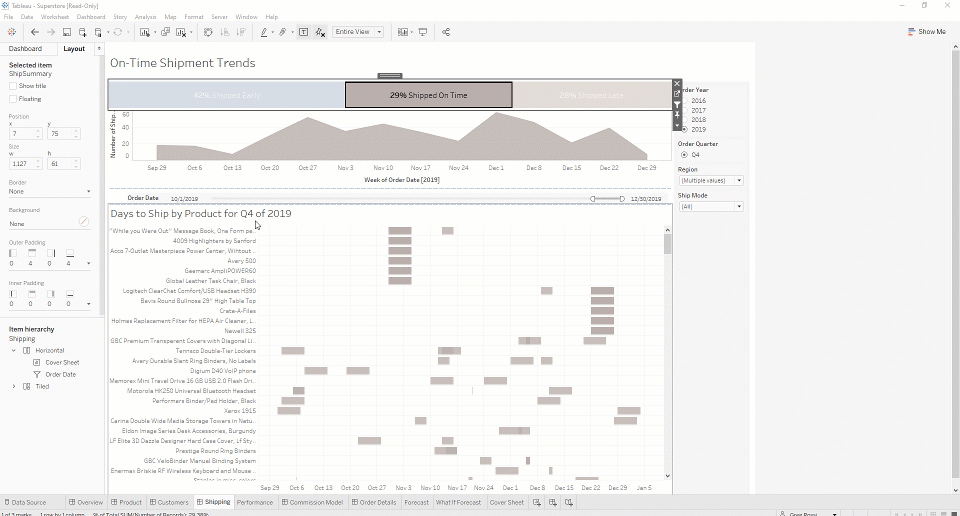Switch to the Dashboard pane tab
This screenshot has width=960, height=516.
[x=25, y=48]
